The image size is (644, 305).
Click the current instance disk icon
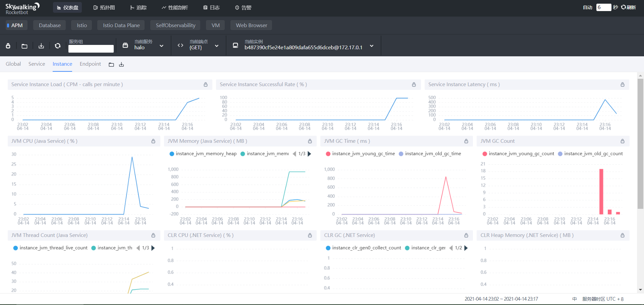click(x=235, y=45)
